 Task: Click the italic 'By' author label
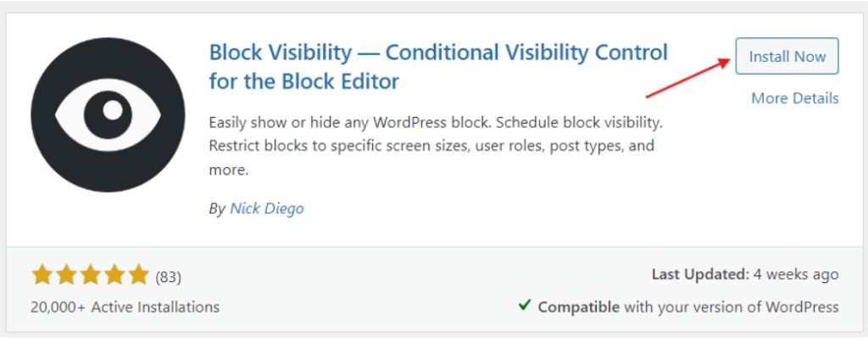pyautogui.click(x=217, y=208)
